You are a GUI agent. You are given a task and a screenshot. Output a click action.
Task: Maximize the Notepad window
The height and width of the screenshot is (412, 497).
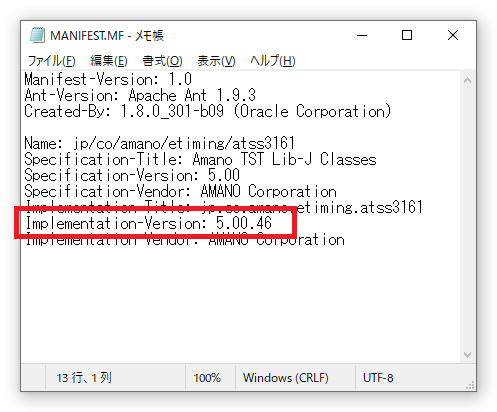point(407,35)
